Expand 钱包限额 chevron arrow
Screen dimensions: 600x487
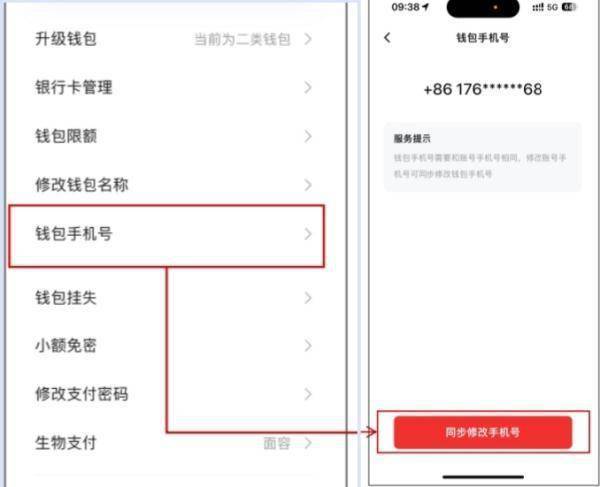(308, 136)
